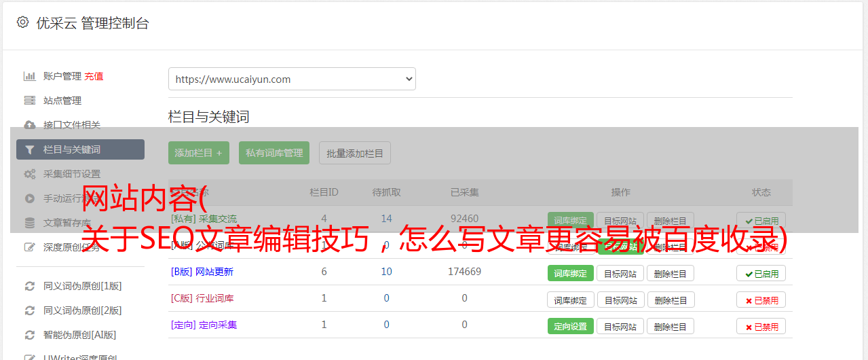Click the cloud upload icon beside 接口文件相关
868x360 pixels.
(x=29, y=125)
